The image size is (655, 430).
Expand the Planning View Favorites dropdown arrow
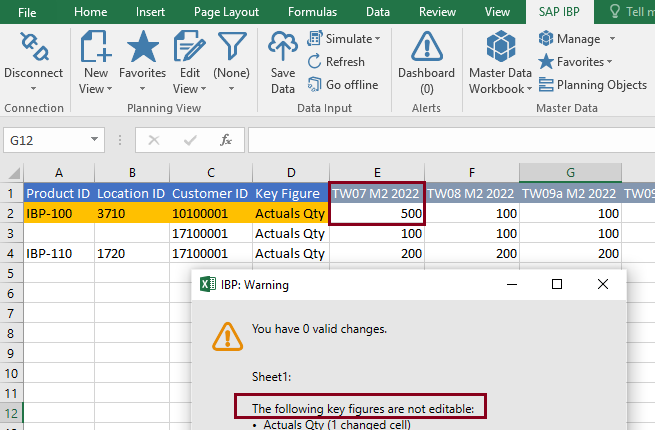pyautogui.click(x=142, y=89)
